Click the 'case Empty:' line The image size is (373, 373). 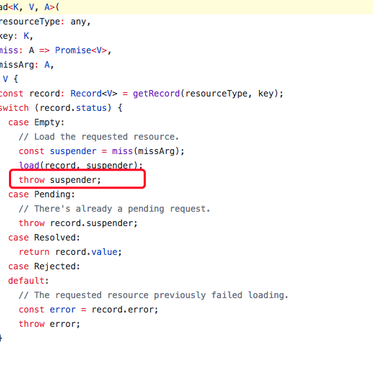36,122
